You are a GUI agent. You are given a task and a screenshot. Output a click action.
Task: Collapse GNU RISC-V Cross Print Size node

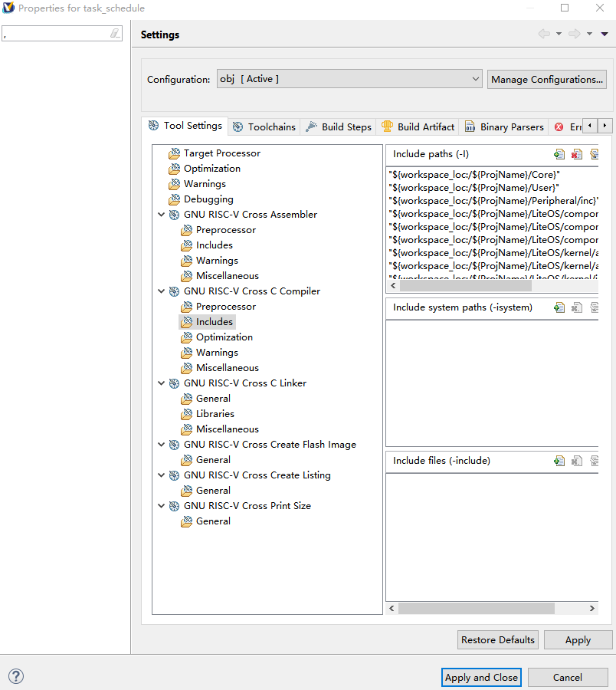click(x=162, y=506)
